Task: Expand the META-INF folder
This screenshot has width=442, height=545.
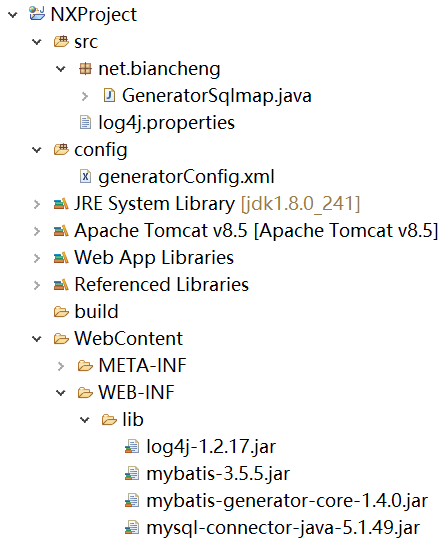Action: coord(61,366)
